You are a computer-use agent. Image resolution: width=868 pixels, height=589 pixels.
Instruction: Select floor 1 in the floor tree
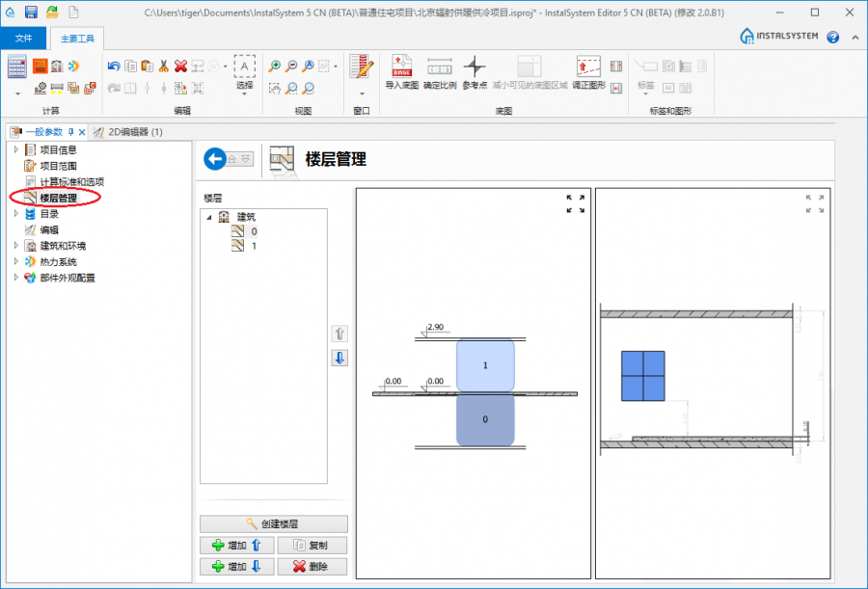coord(254,246)
